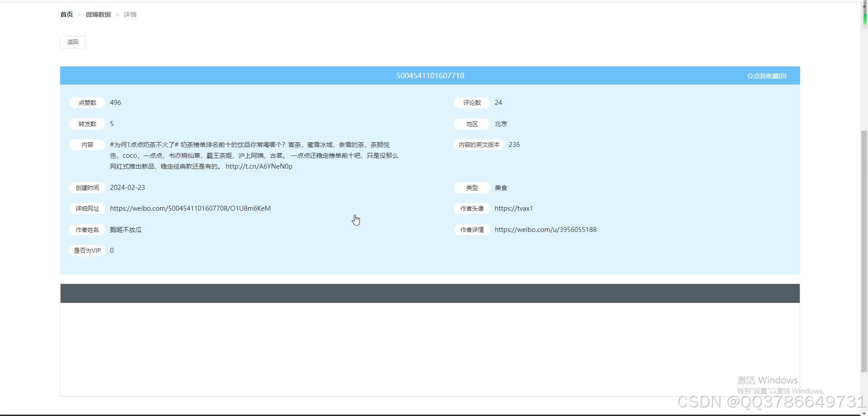Click the scrollbar down arrow
868x416 pixels.
point(864,412)
